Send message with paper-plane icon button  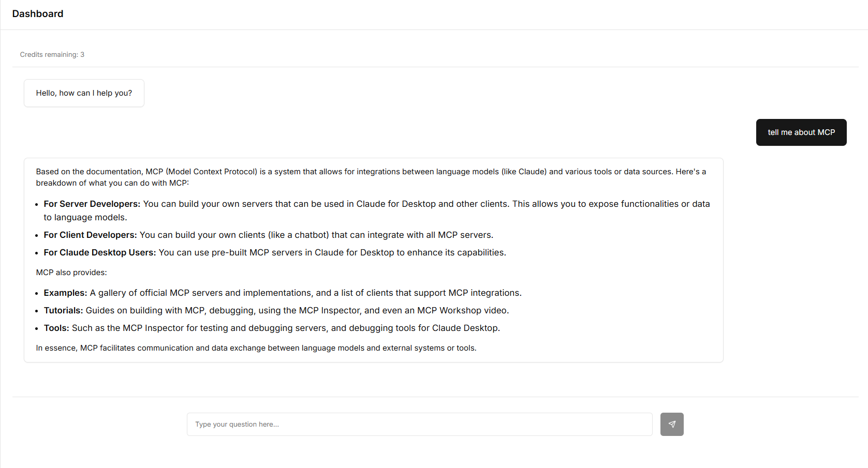(672, 424)
